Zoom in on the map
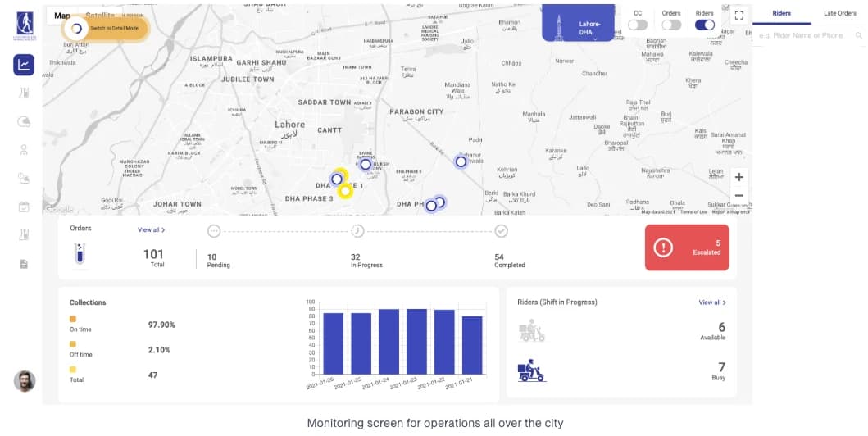Screen dimensions: 868x436 pyautogui.click(x=739, y=177)
